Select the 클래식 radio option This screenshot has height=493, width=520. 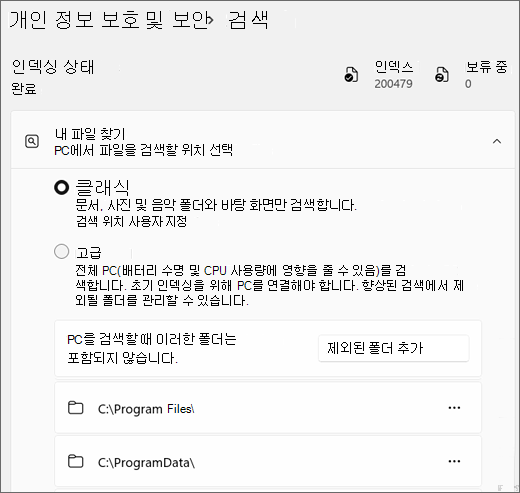pyautogui.click(x=62, y=187)
